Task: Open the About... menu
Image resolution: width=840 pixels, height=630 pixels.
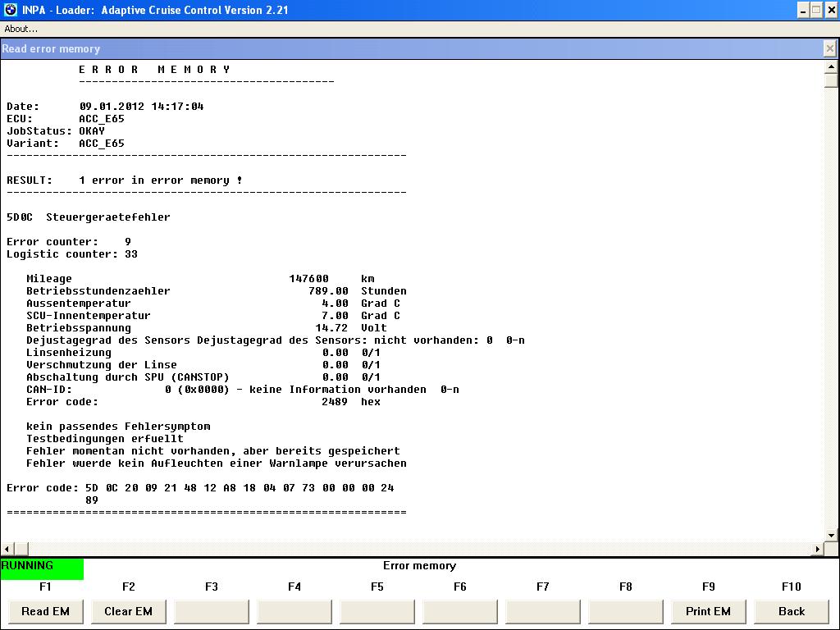Action: (21, 29)
